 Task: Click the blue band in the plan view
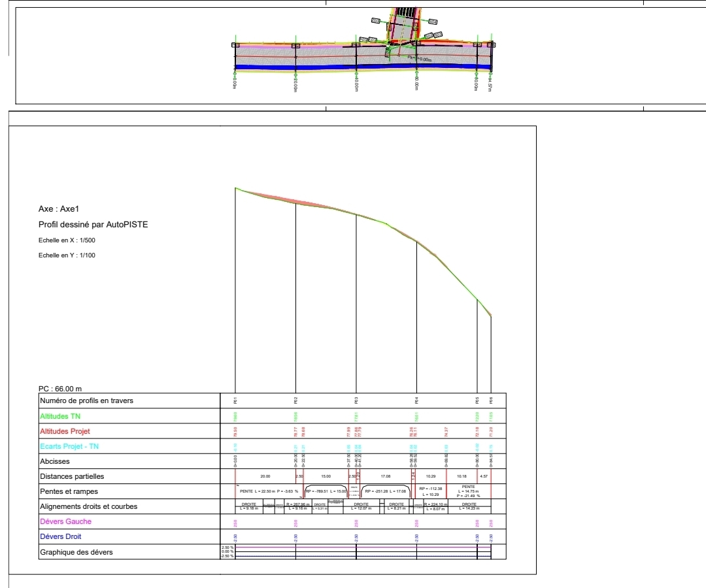pos(294,67)
